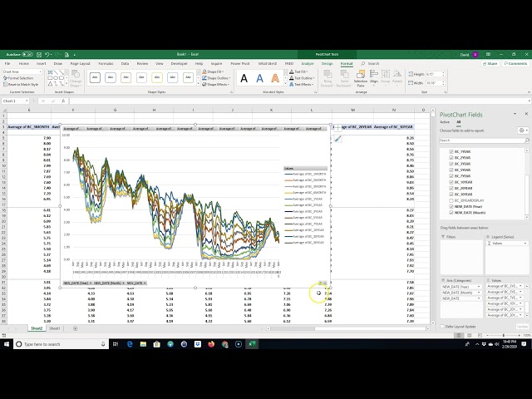The image size is (532, 399).
Task: Open the Selection Pane
Action: point(360,78)
